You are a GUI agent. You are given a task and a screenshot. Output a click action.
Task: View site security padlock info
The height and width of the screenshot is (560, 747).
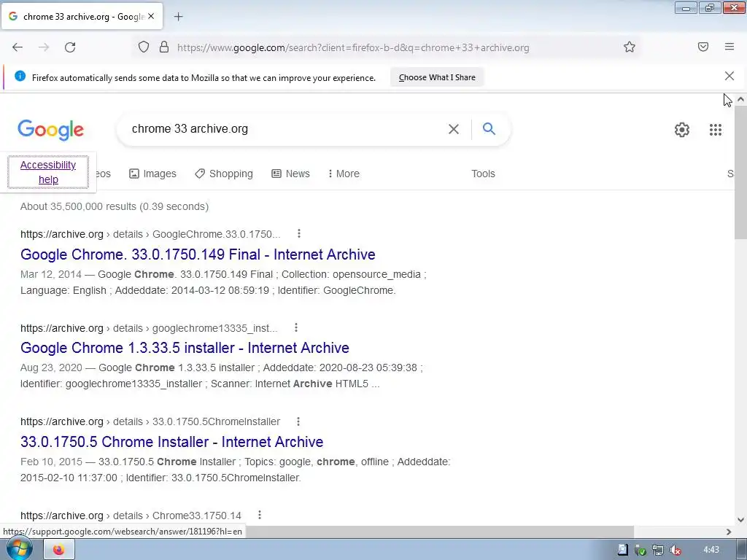164,47
